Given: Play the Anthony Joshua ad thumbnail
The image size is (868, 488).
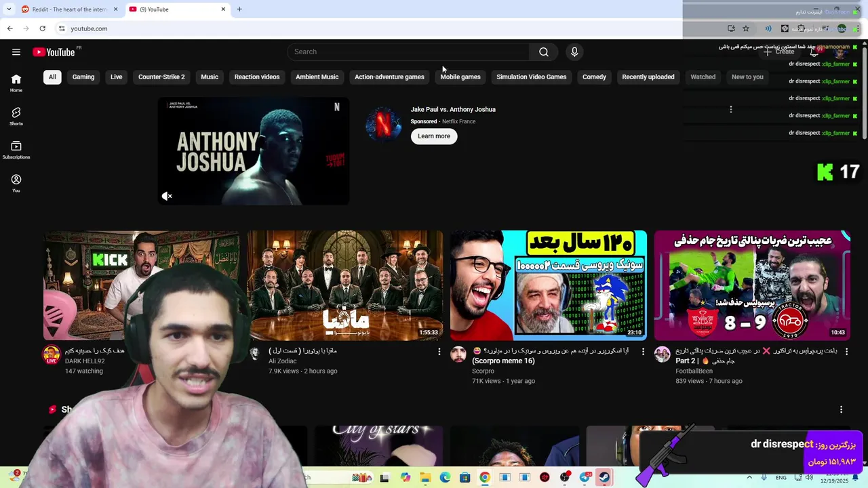Looking at the screenshot, I should pyautogui.click(x=254, y=151).
